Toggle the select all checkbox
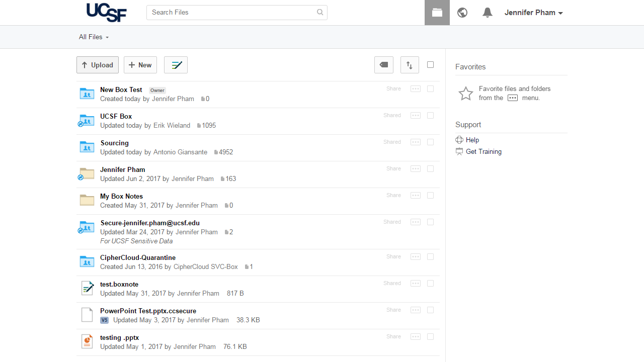Viewport: 644px width, 362px height. coord(430,64)
